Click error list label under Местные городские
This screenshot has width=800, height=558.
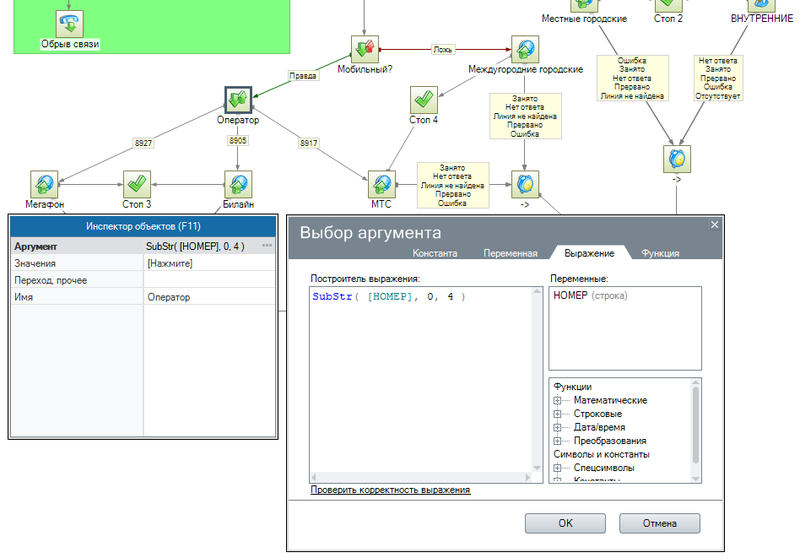[632, 78]
